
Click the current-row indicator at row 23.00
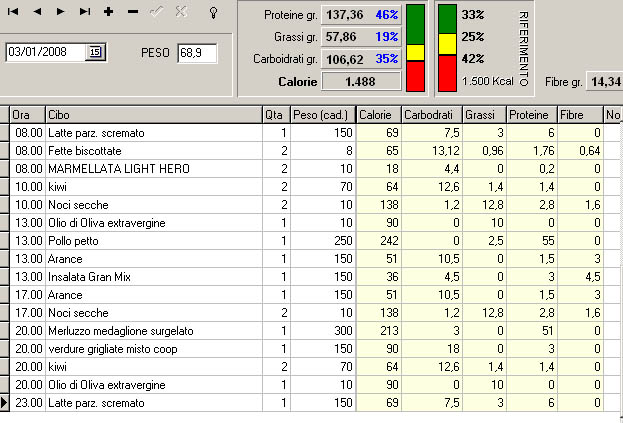coord(4,403)
